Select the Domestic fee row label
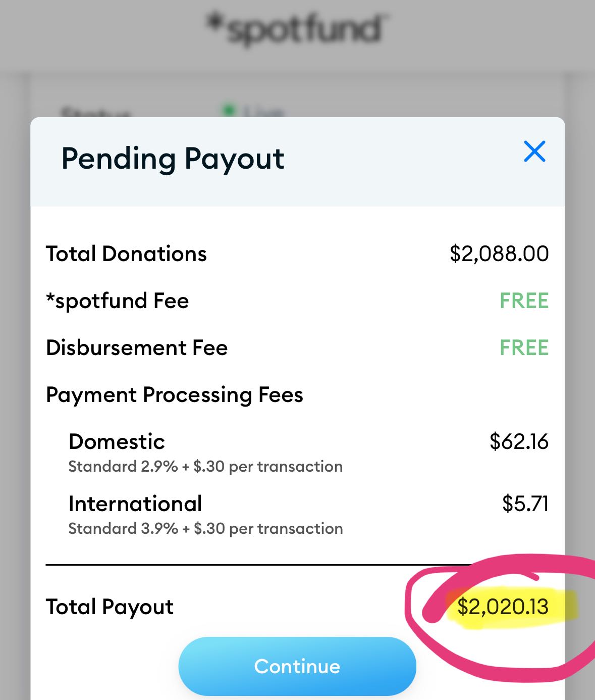This screenshot has width=595, height=700. (x=117, y=442)
